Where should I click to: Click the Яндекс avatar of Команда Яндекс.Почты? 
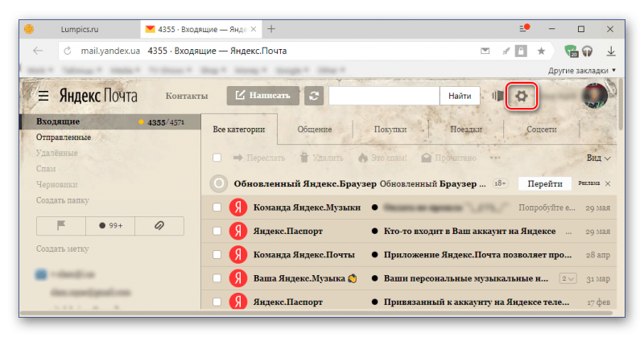click(237, 254)
